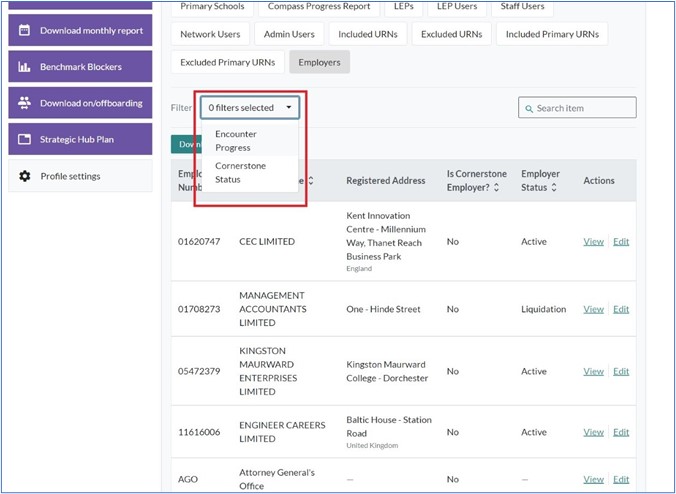Select Encounter Progress filter option
The height and width of the screenshot is (494, 676).
click(x=236, y=140)
